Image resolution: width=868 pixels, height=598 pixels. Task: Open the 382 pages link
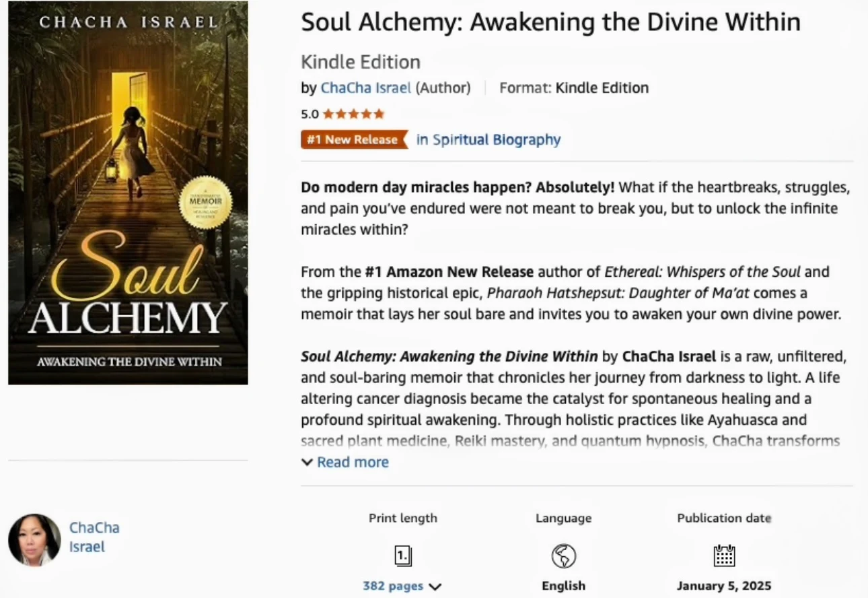(393, 586)
